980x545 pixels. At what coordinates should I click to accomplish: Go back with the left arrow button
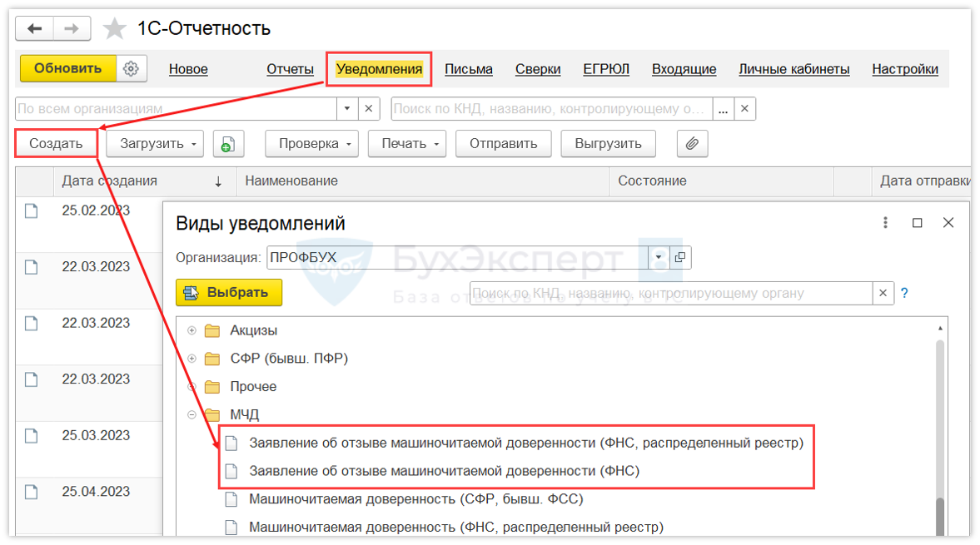coord(35,28)
